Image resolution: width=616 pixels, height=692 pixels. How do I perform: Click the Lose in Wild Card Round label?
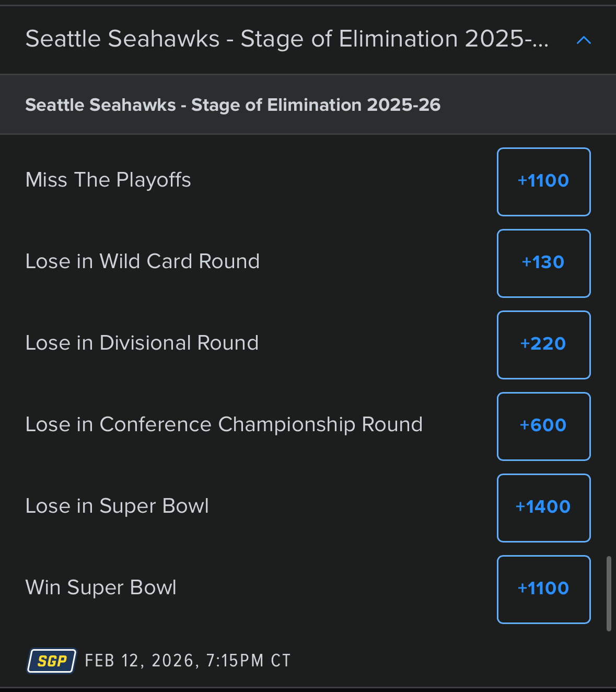(x=142, y=261)
